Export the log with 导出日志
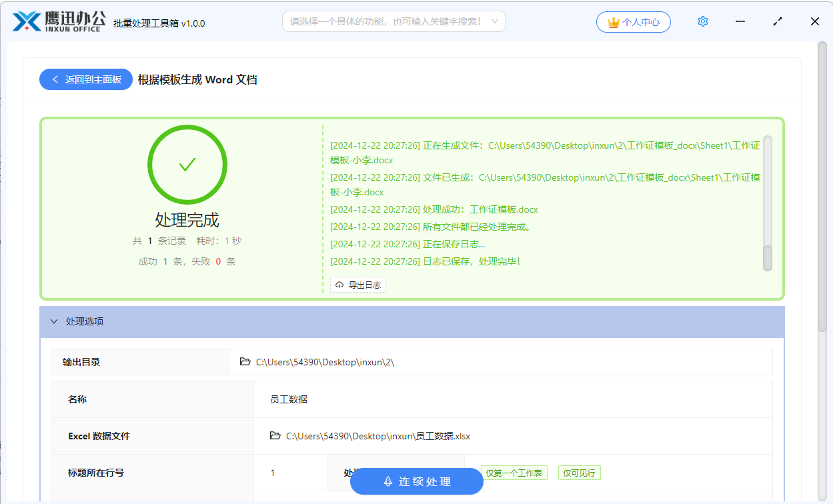Viewport: 833px width, 504px height. tap(358, 285)
